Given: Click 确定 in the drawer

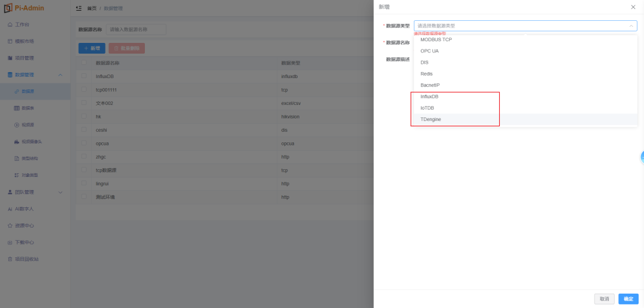Looking at the screenshot, I should (x=628, y=299).
